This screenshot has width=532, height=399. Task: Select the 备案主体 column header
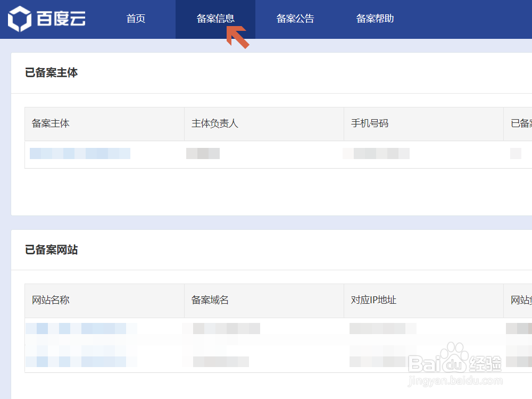pos(51,123)
